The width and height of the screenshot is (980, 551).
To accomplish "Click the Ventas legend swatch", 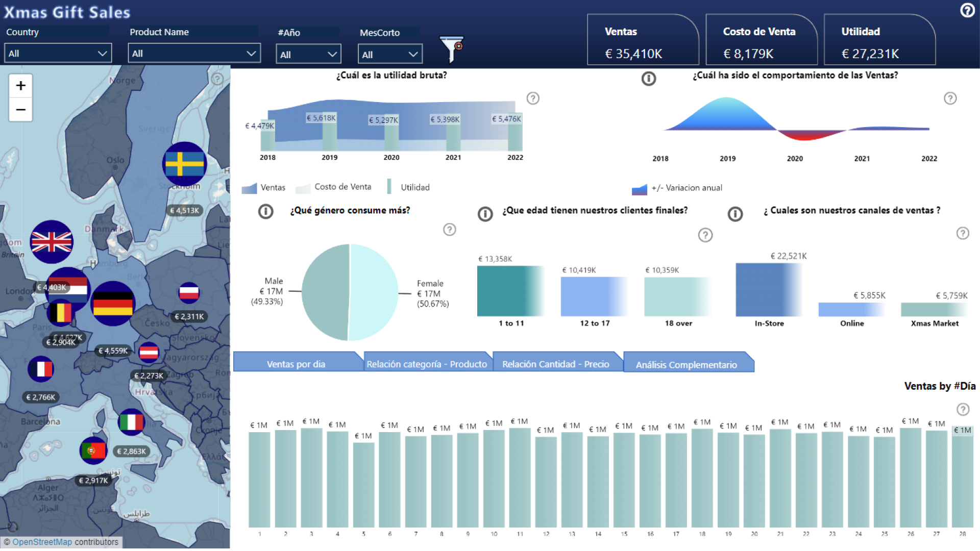I will (249, 188).
